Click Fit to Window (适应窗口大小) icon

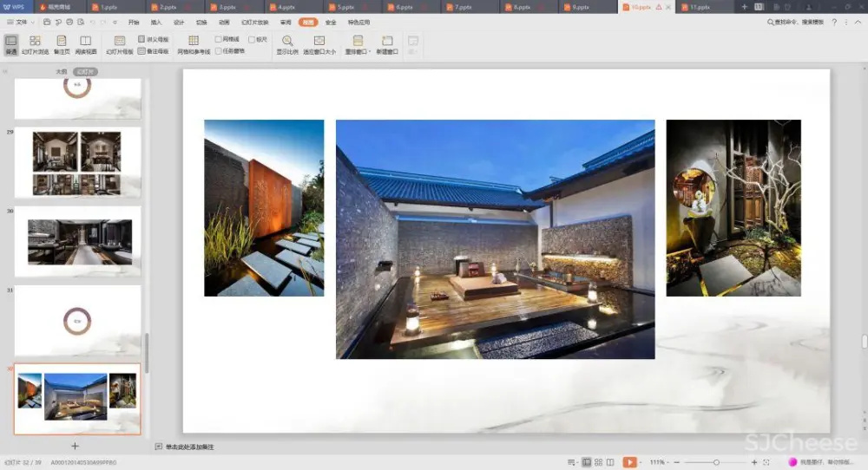[319, 44]
